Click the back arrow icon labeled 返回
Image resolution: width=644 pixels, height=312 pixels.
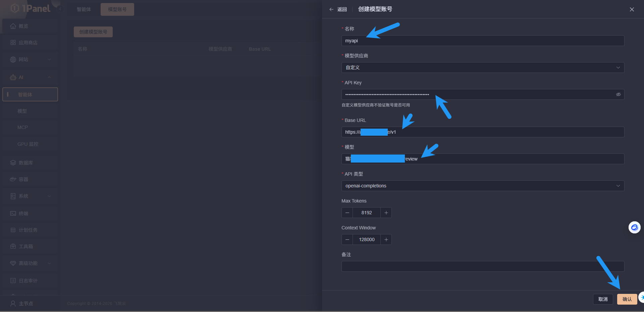tap(332, 9)
